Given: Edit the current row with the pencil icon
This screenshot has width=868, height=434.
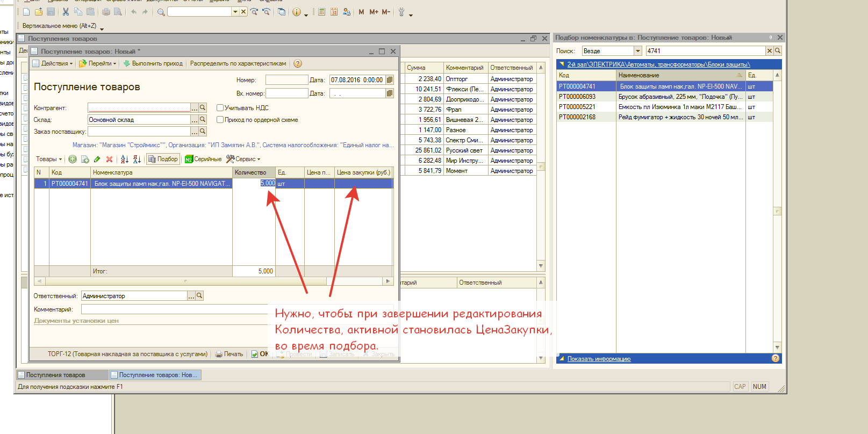Looking at the screenshot, I should click(97, 159).
